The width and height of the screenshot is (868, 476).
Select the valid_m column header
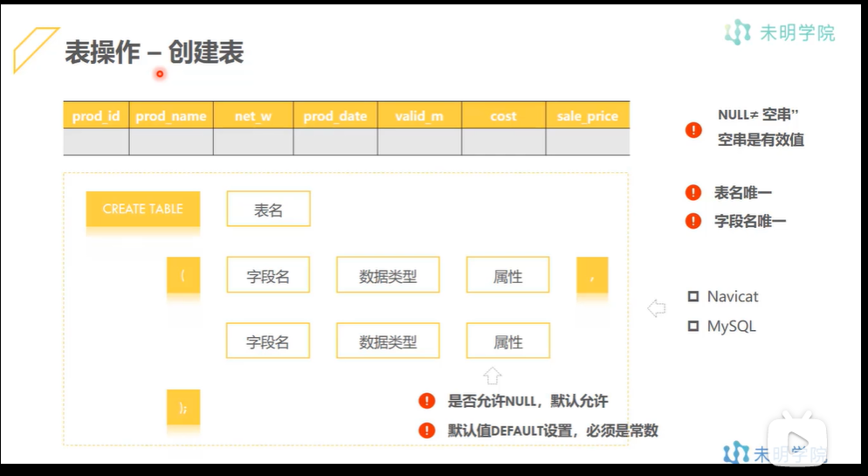[419, 115]
